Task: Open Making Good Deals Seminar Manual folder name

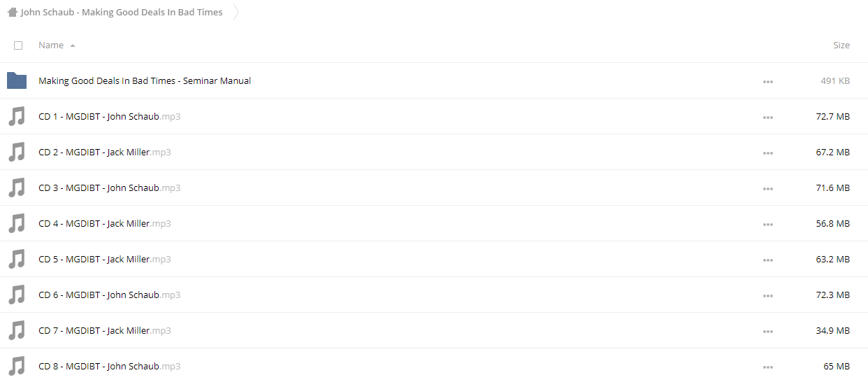Action: (145, 80)
